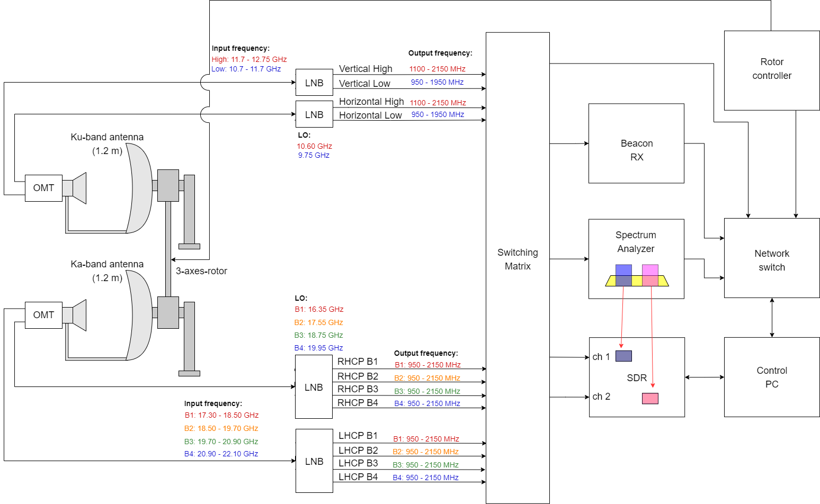Click the 'LHCP B4' label
The height and width of the screenshot is (504, 820).
coord(358,477)
